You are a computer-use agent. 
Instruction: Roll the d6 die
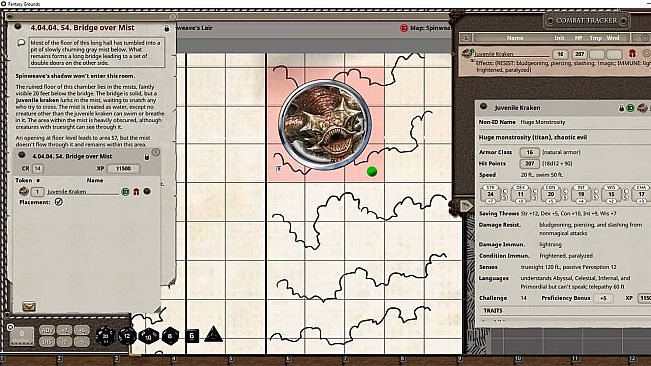[x=192, y=336]
